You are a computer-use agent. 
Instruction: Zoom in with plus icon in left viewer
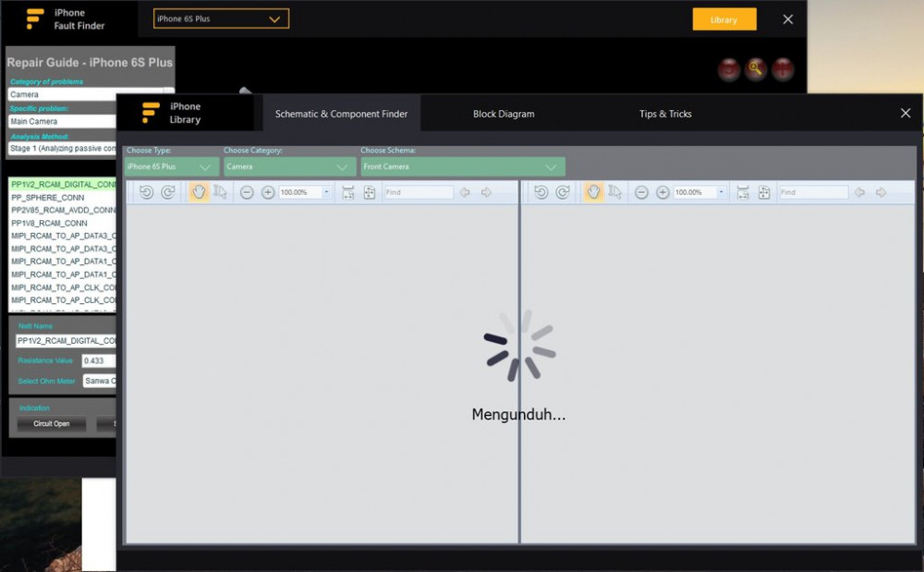[268, 192]
